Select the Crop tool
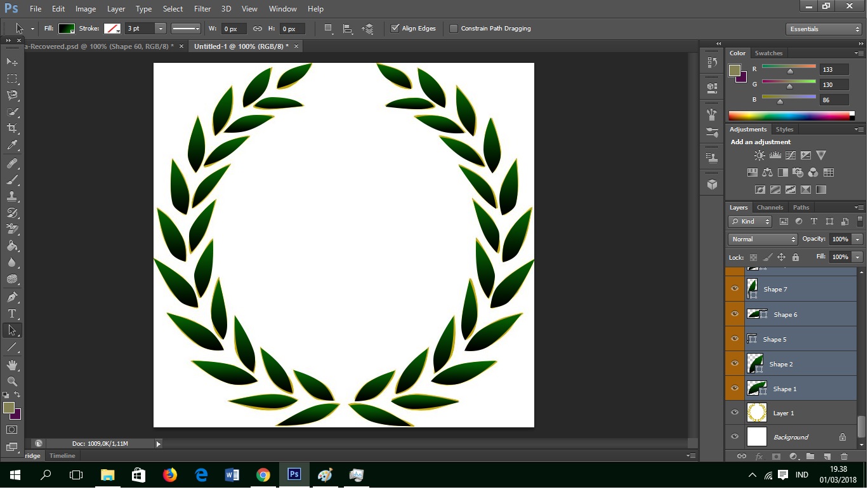The width and height of the screenshot is (868, 494). pyautogui.click(x=12, y=128)
